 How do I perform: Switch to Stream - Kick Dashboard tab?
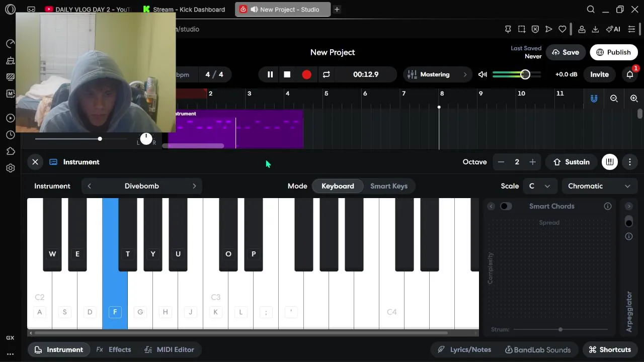(x=184, y=10)
